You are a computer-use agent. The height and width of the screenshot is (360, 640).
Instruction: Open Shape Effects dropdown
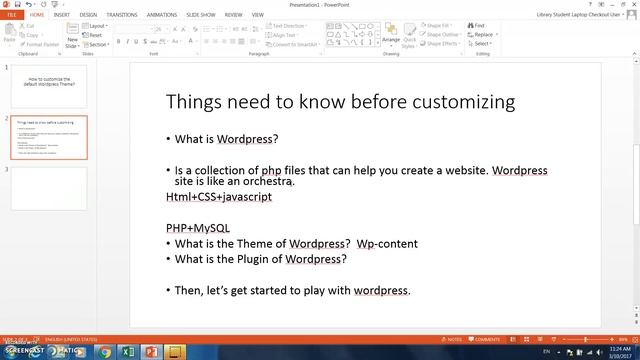click(x=440, y=43)
